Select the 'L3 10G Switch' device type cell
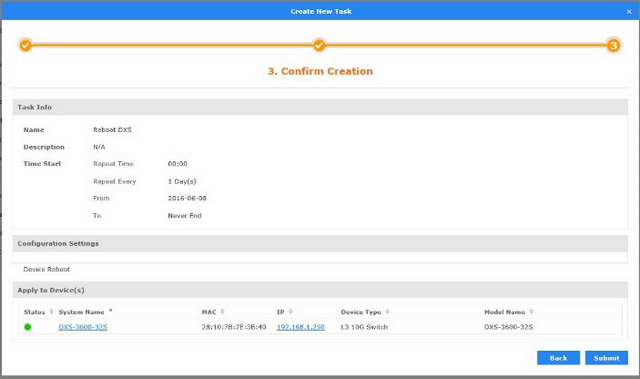The width and height of the screenshot is (640, 379). click(364, 327)
